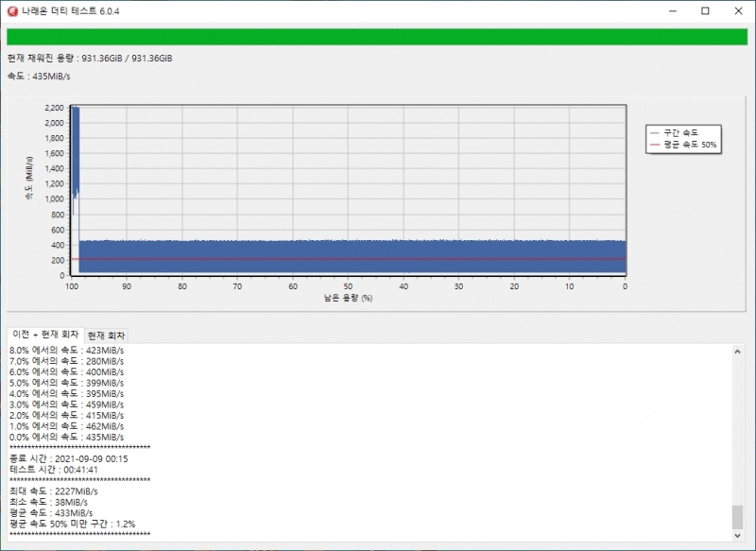
Task: Click the 종료 시간 2021-09-09 log line
Action: tap(68, 458)
